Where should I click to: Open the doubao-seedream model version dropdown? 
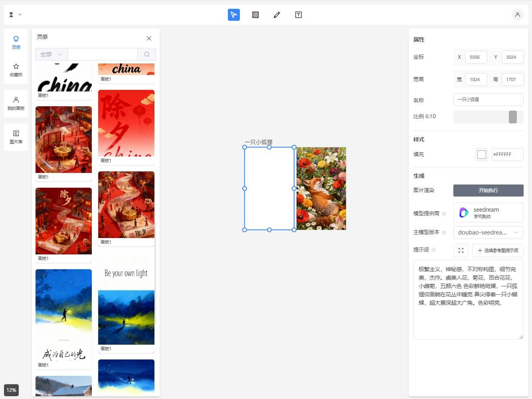click(488, 232)
